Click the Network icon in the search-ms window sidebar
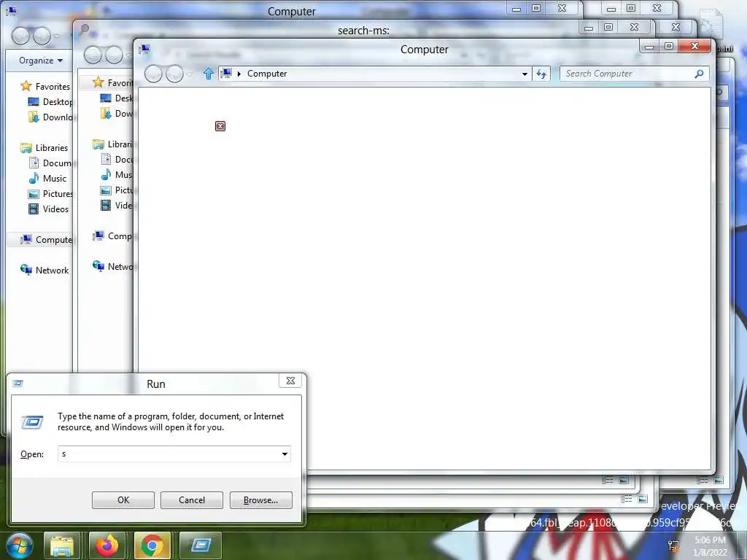Image resolution: width=747 pixels, height=560 pixels. pos(98,266)
